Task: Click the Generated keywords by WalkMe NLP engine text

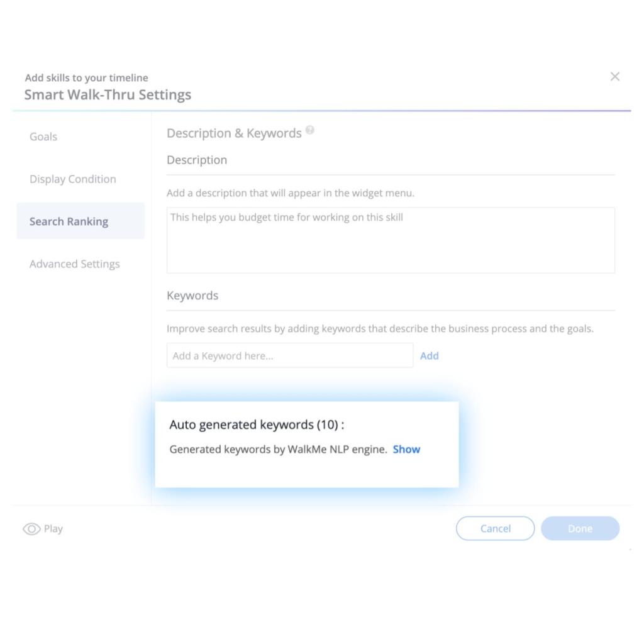Action: pos(278,450)
